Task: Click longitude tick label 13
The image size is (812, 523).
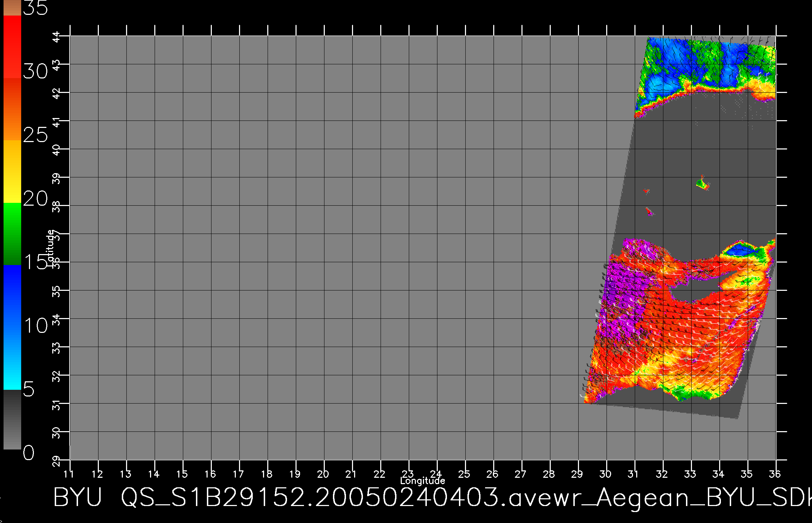Action: (x=125, y=474)
